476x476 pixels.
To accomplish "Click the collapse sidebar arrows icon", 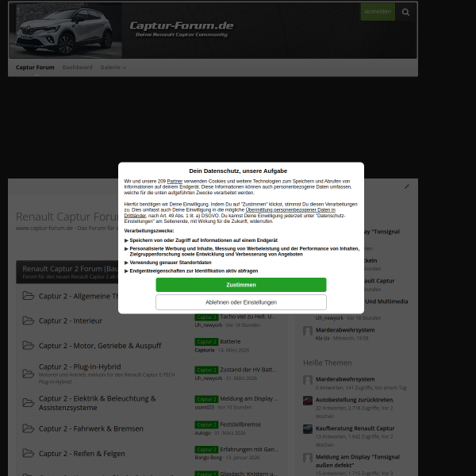I will click(x=407, y=186).
